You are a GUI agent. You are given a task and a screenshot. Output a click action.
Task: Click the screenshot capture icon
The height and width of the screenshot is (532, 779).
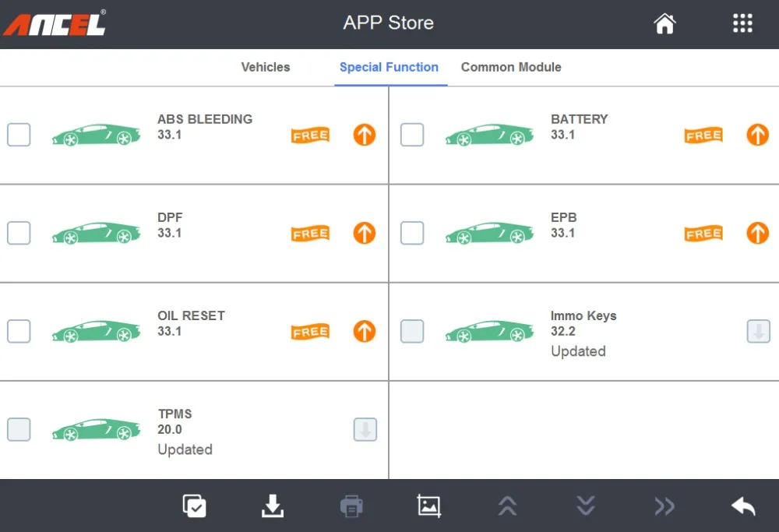pyautogui.click(x=429, y=506)
